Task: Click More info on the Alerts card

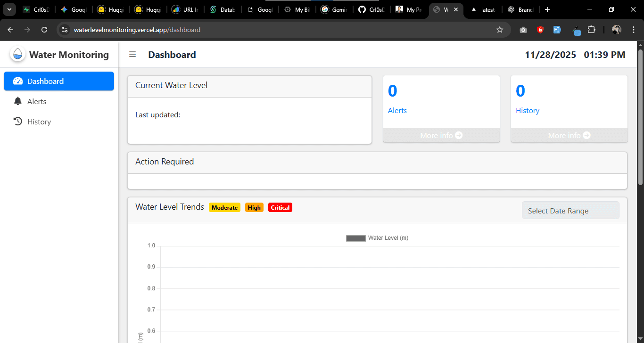Action: coord(441,135)
